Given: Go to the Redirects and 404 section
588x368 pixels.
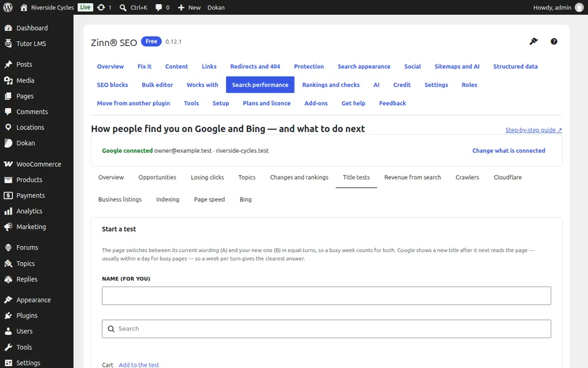Looking at the screenshot, I should [255, 66].
